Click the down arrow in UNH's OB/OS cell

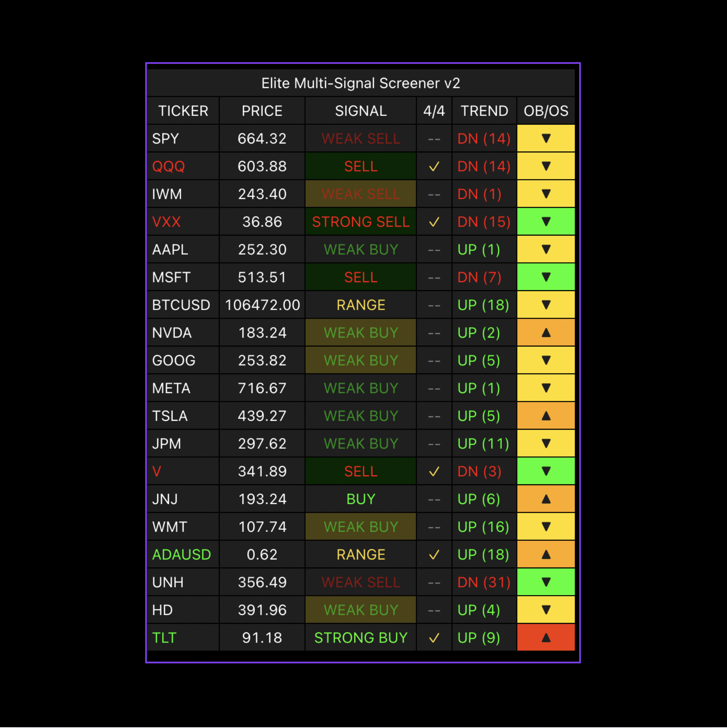[x=546, y=582]
